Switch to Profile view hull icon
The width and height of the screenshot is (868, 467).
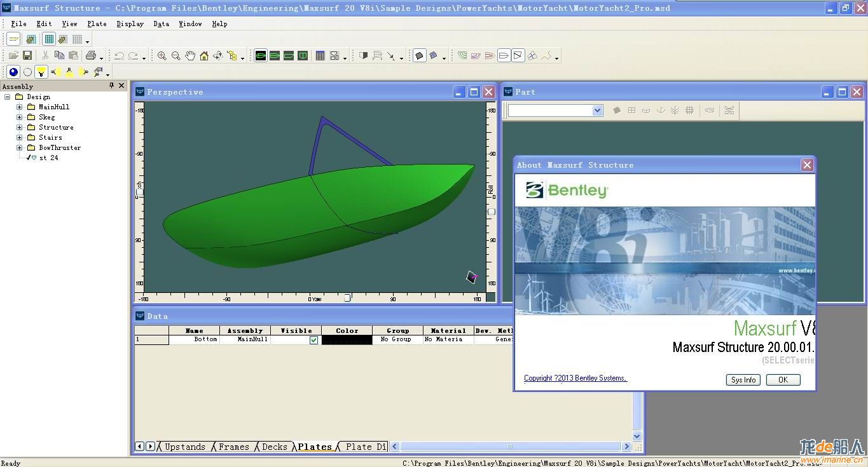(289, 56)
